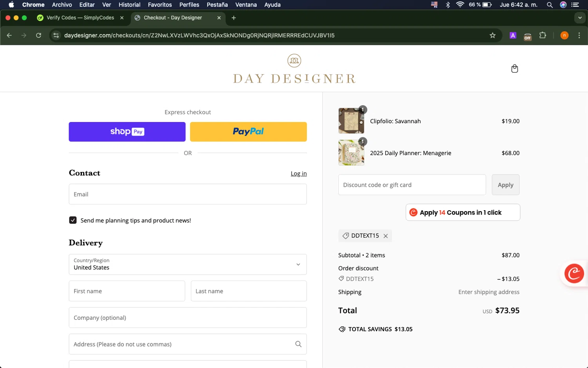Click the Discount code or gift card field
Viewport: 588px width, 368px height.
pos(412,185)
